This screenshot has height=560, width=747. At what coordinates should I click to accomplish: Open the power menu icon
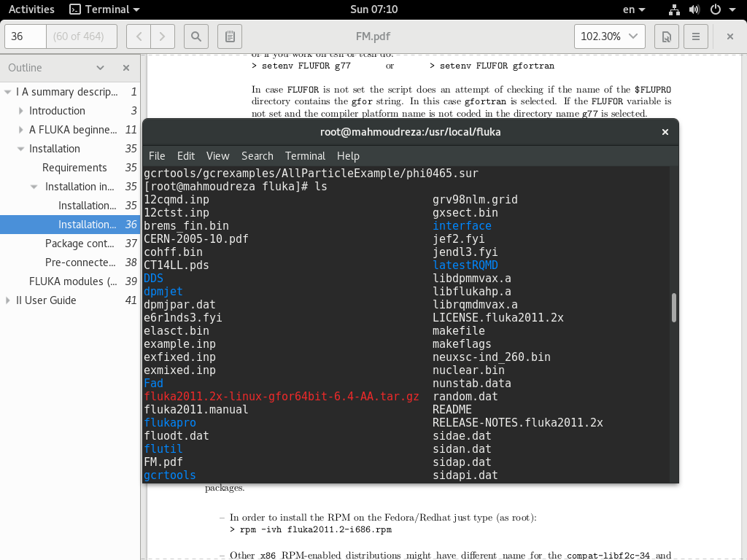pyautogui.click(x=716, y=9)
